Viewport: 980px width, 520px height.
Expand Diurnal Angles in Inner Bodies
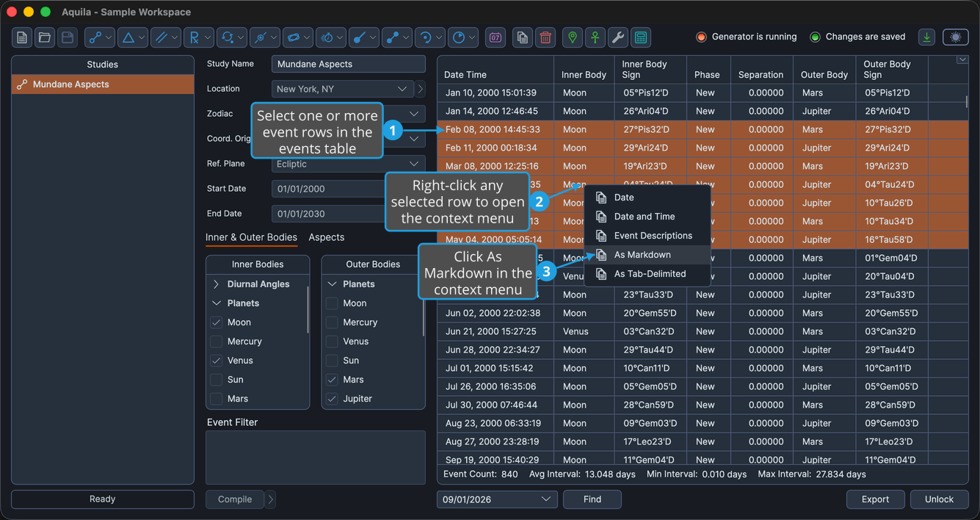point(216,284)
